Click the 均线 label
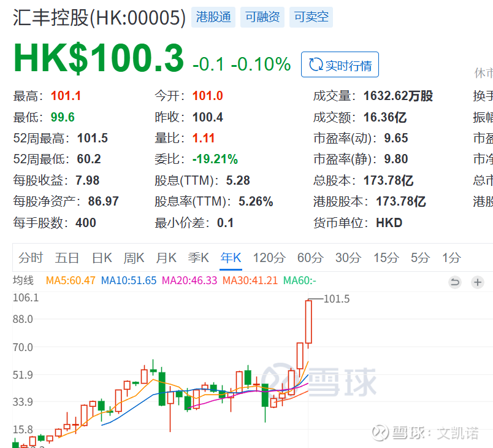The image size is (493, 448). point(23,280)
